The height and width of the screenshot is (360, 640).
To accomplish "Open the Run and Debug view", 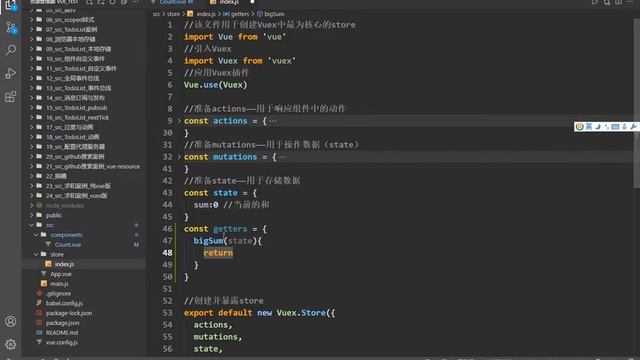I will [11, 73].
